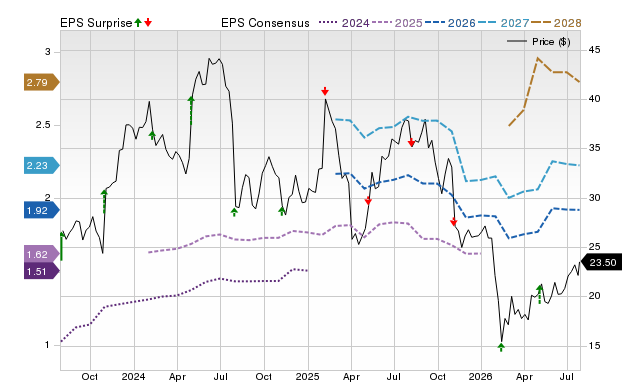Click the Oct label between Jul and 2025
The height and width of the screenshot is (382, 640).
(x=264, y=376)
